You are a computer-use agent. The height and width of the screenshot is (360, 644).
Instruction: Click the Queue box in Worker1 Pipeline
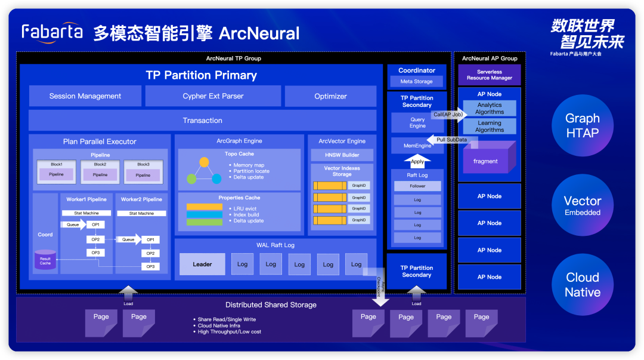click(x=73, y=224)
